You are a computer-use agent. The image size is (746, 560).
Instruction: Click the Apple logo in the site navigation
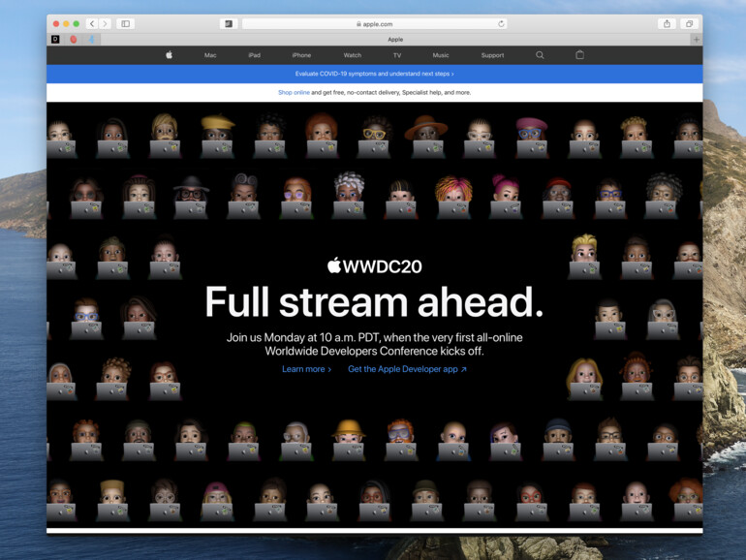(x=169, y=55)
